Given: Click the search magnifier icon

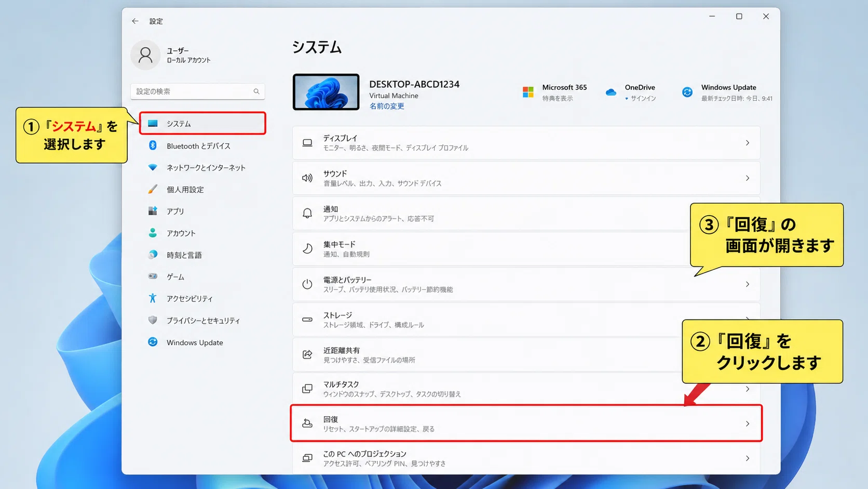Looking at the screenshot, I should point(256,91).
